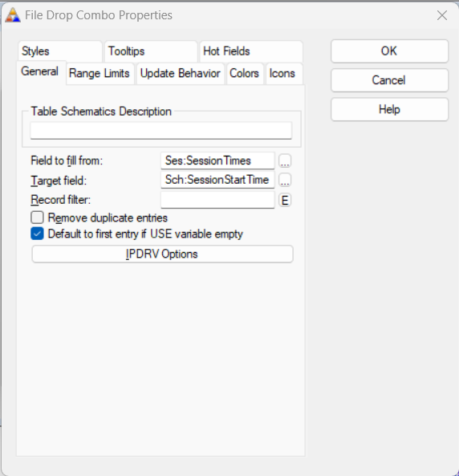Close the File Drop Combo Properties dialog
459x476 pixels.
pyautogui.click(x=442, y=15)
